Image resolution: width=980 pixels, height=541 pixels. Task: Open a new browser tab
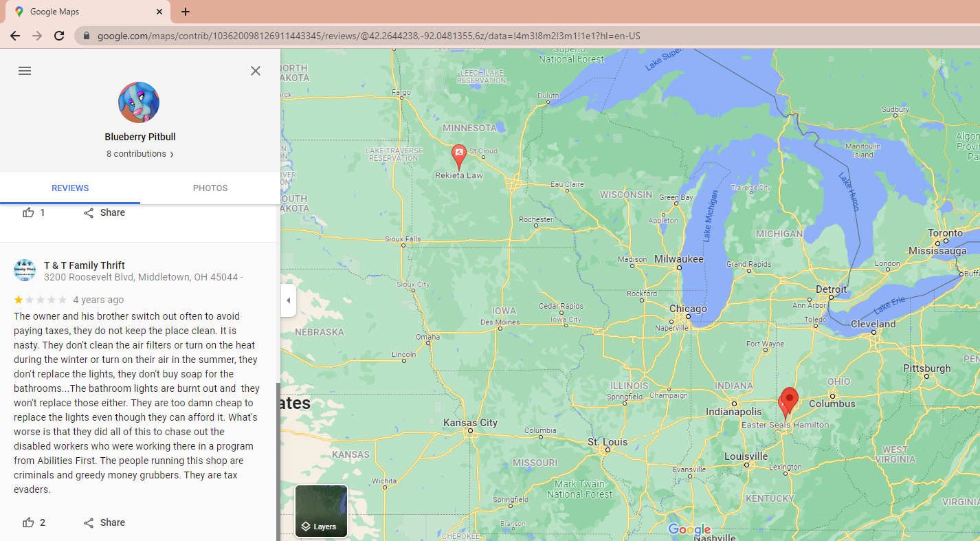point(186,12)
